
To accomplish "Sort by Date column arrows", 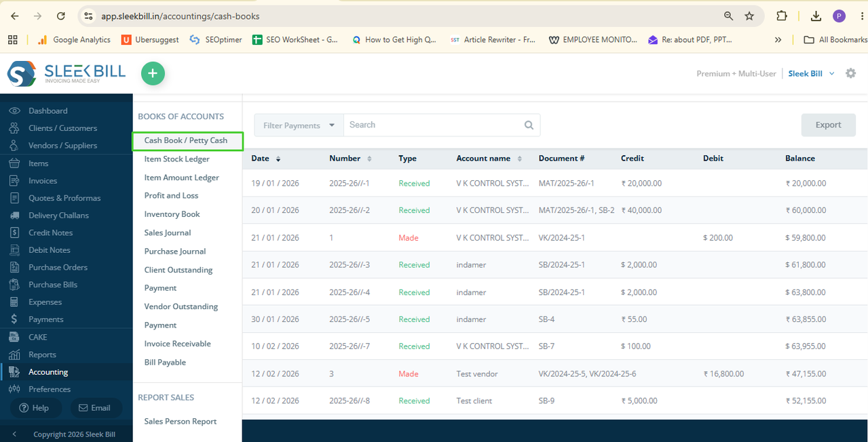I will pyautogui.click(x=278, y=159).
